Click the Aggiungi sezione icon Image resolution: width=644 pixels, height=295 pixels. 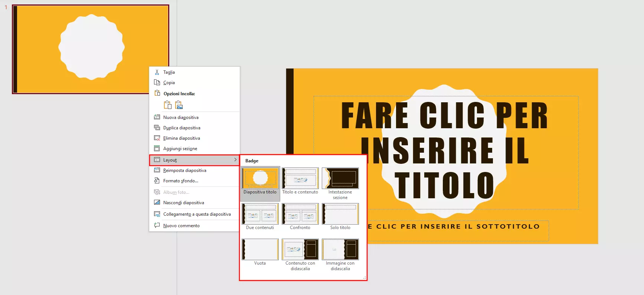coord(157,148)
